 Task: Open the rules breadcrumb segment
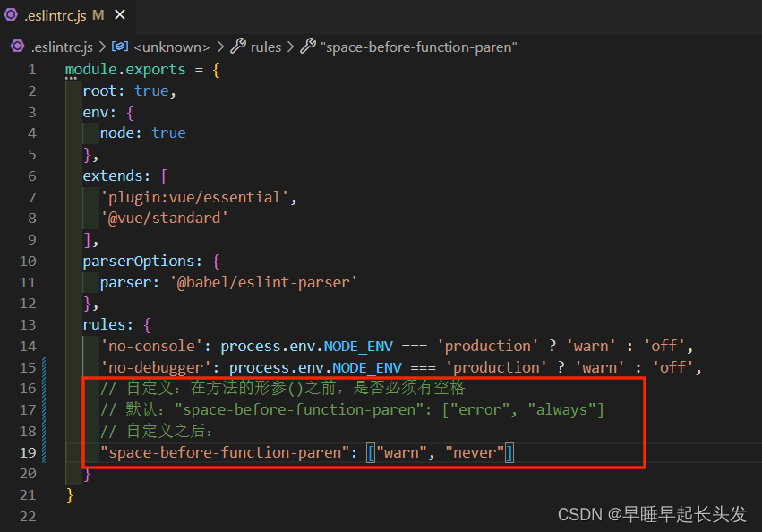coord(265,47)
